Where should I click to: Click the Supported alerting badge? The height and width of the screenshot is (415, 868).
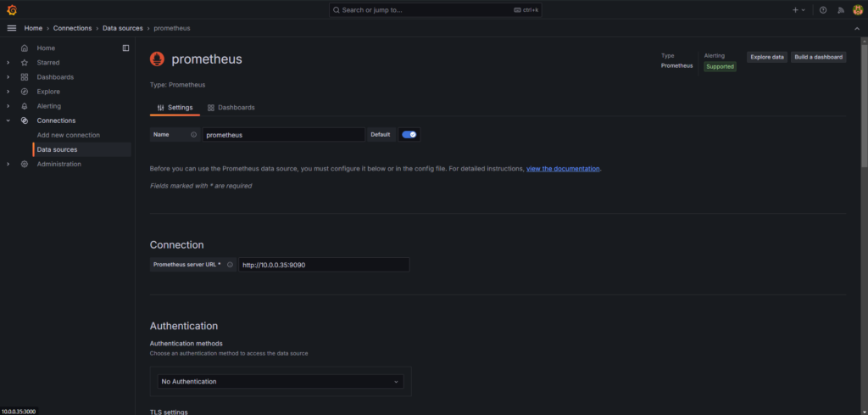[720, 66]
